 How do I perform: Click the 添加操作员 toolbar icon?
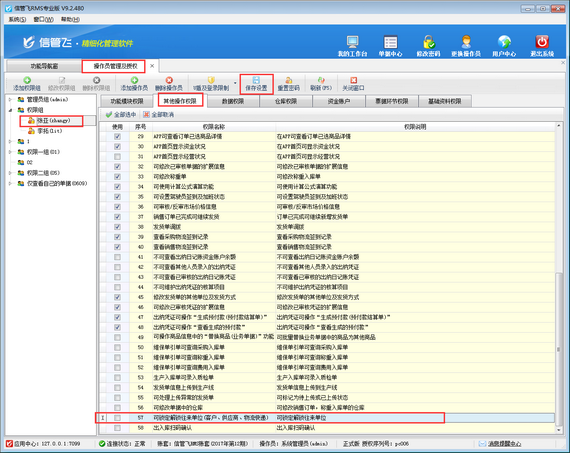[x=134, y=80]
